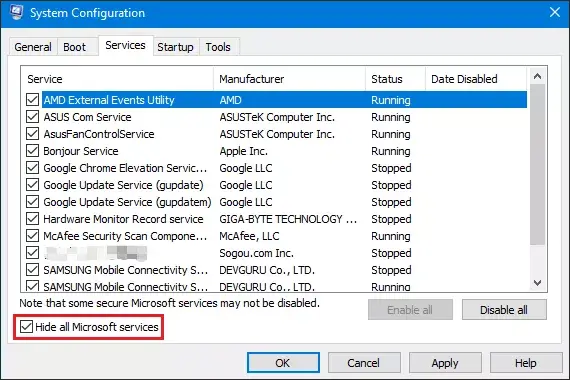
Task: Switch to the General tab
Action: coord(33,47)
